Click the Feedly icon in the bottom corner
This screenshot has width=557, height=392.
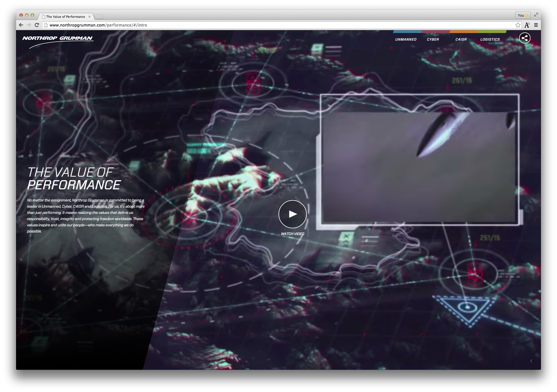[531, 361]
